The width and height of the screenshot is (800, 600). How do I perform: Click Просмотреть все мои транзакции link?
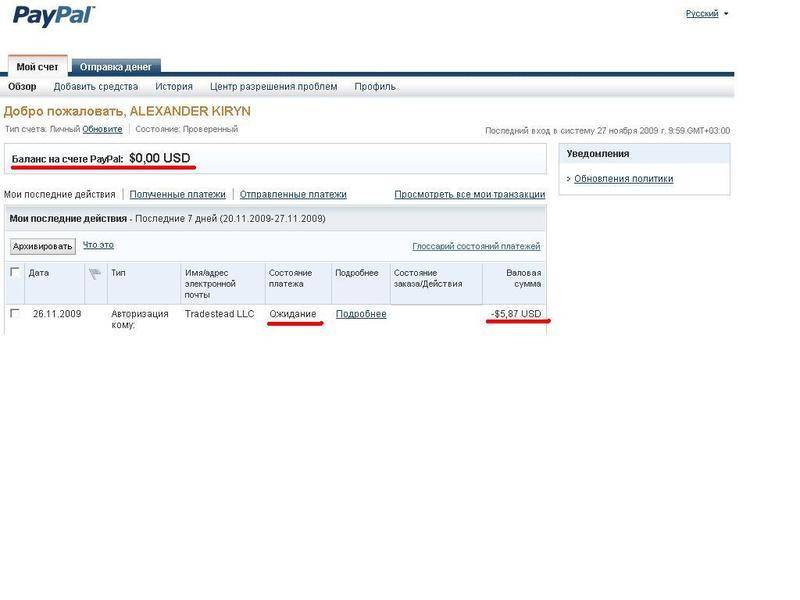point(469,195)
